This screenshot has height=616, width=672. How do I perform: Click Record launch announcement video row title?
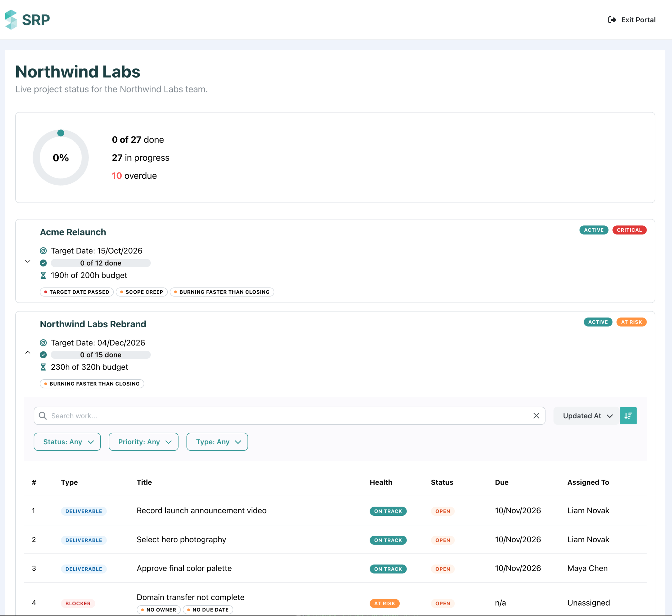click(201, 510)
